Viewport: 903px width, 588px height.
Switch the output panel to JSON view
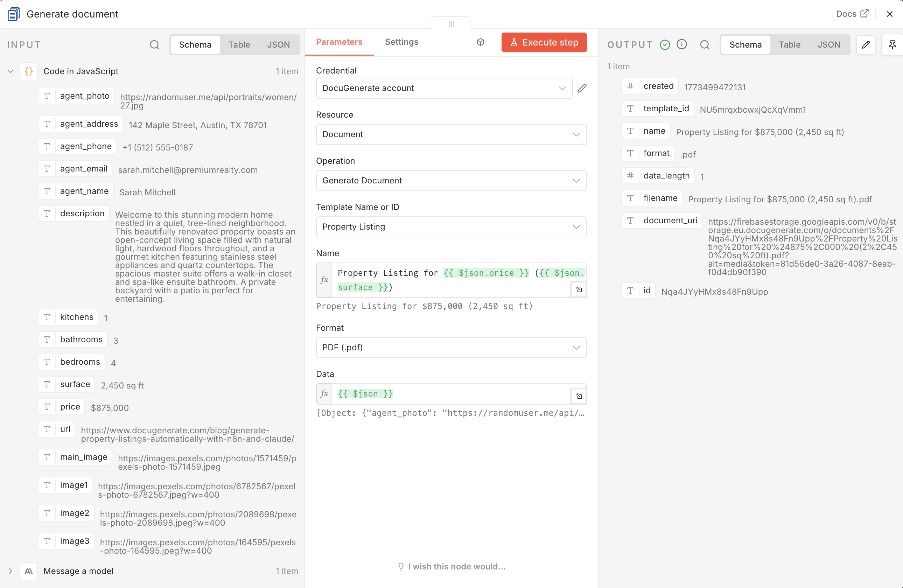click(829, 44)
